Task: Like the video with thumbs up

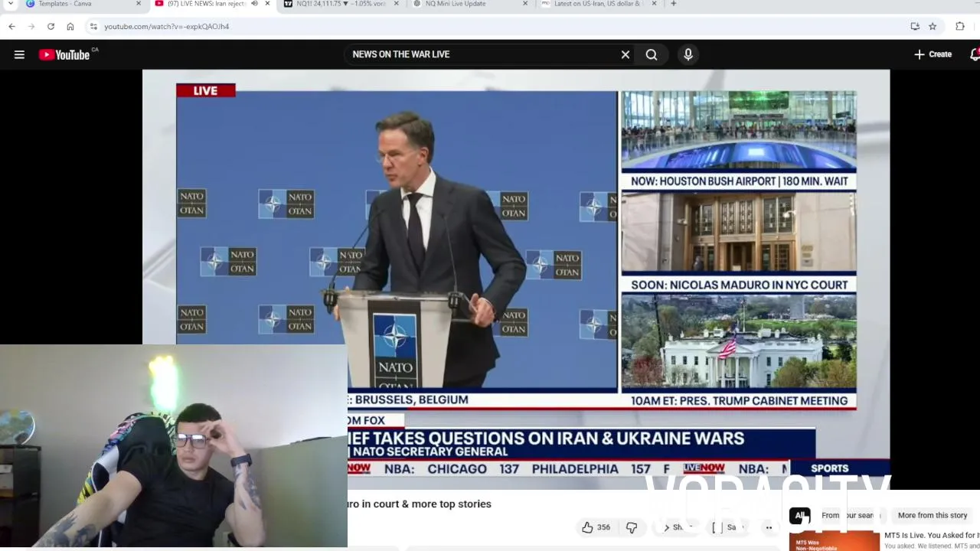Action: (596, 527)
